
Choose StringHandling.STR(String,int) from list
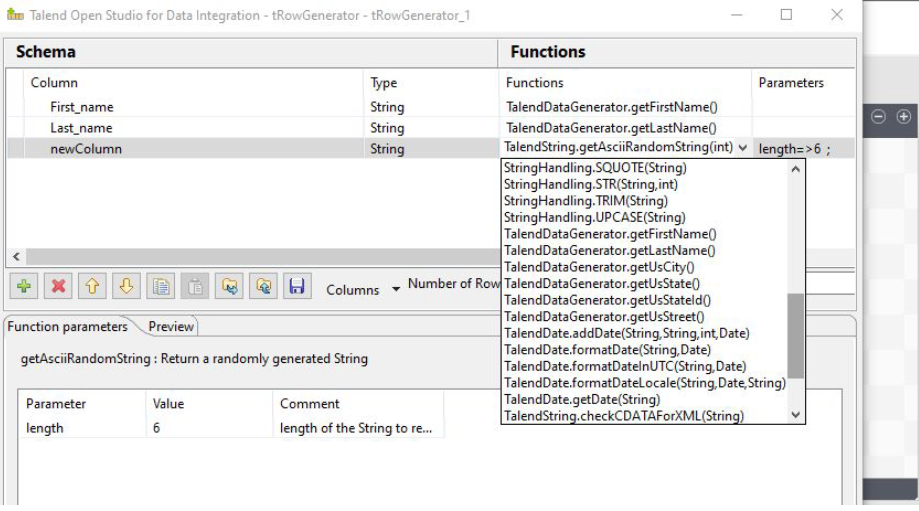[x=591, y=184]
